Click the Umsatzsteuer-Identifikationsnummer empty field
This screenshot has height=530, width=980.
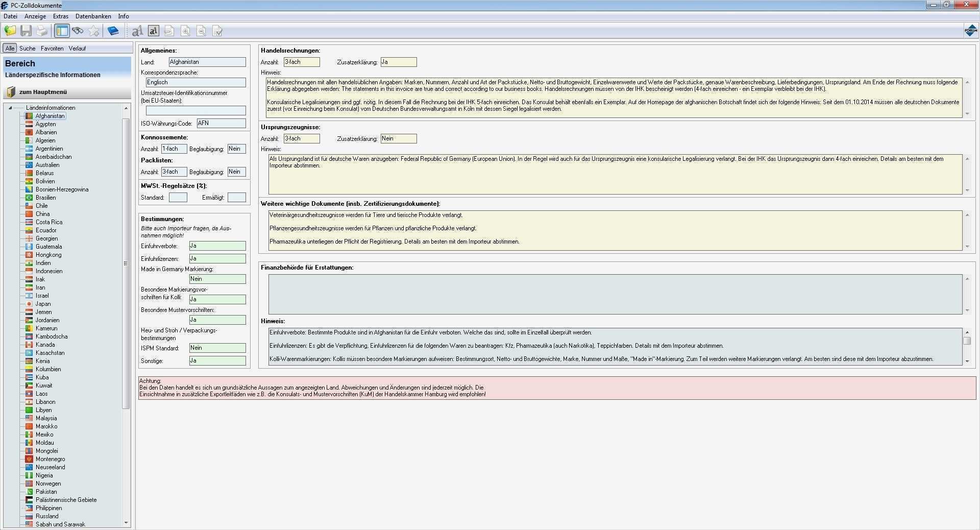[196, 110]
